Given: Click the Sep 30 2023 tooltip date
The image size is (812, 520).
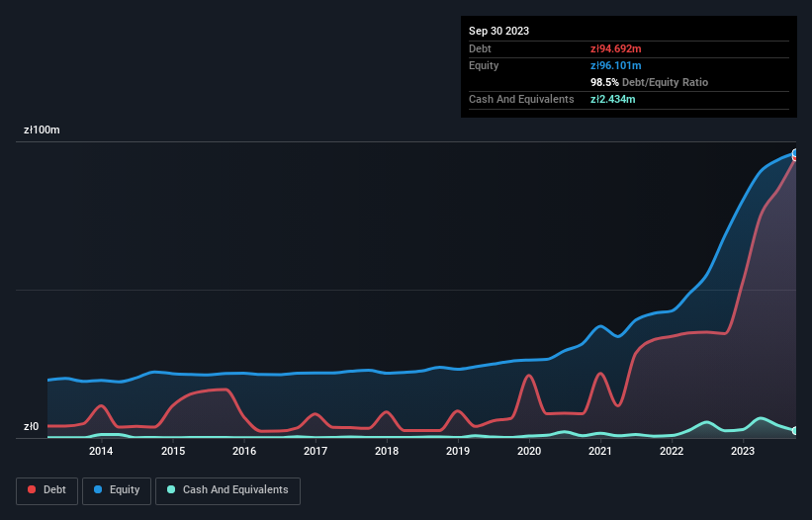Looking at the screenshot, I should 498,31.
